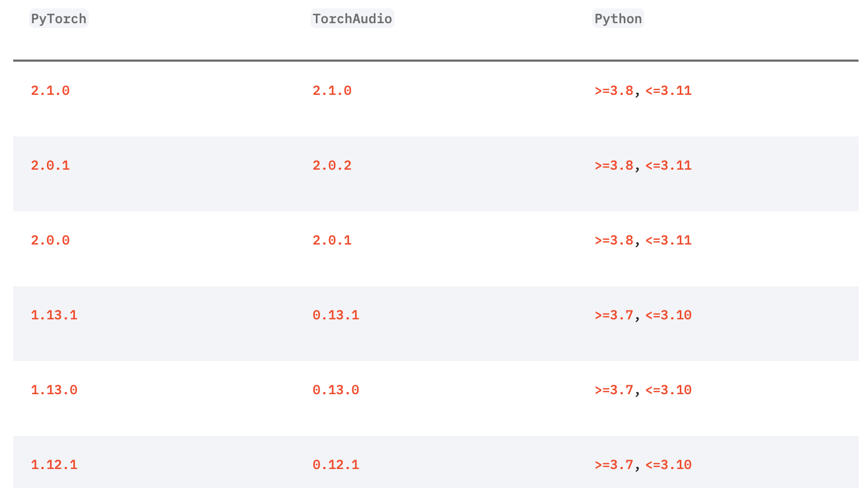Click the PyTorch column header
The height and width of the screenshot is (488, 868).
coord(59,19)
